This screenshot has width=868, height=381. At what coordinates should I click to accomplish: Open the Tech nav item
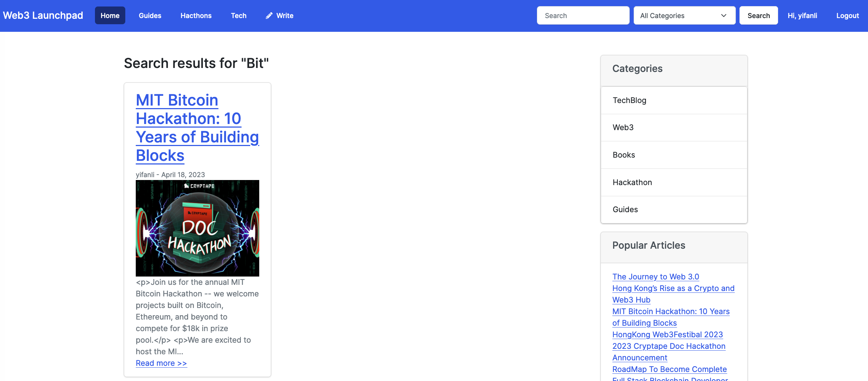(x=239, y=16)
